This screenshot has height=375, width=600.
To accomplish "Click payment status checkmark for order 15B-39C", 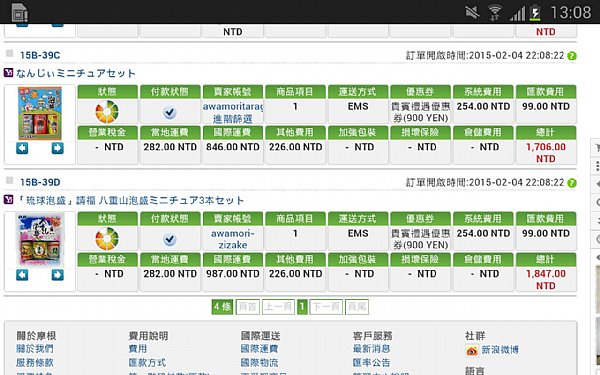I will click(170, 112).
